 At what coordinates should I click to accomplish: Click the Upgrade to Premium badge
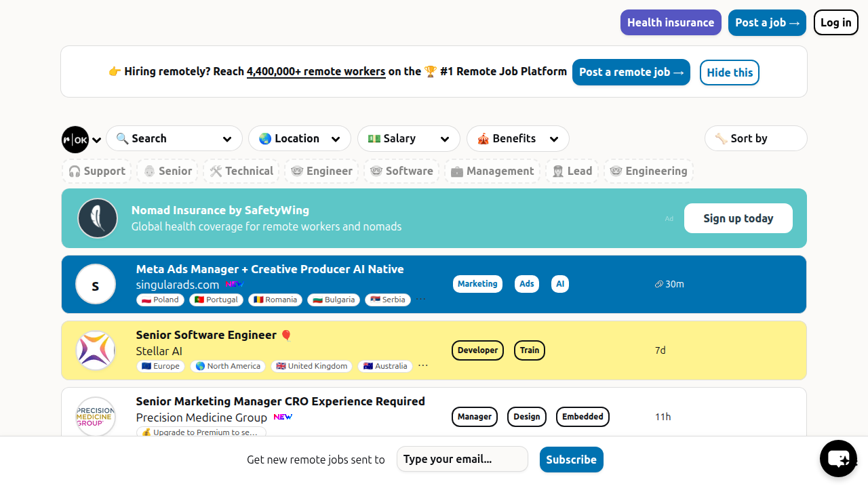point(201,432)
